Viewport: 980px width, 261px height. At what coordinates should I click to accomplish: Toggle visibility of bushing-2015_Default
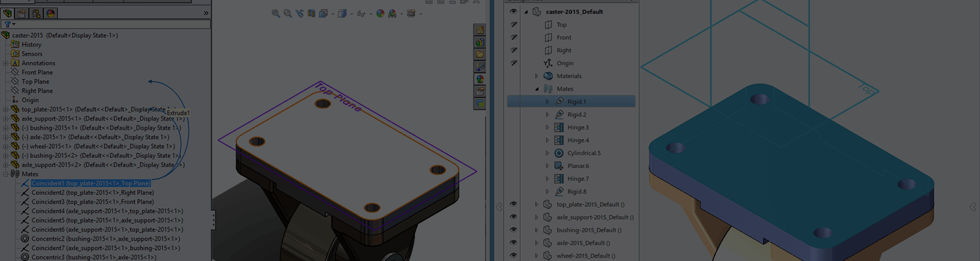click(514, 230)
